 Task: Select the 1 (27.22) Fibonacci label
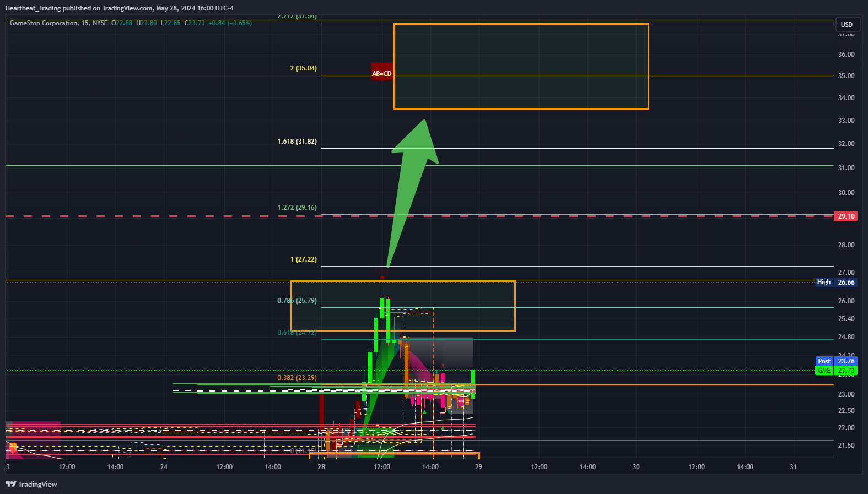pyautogui.click(x=304, y=259)
